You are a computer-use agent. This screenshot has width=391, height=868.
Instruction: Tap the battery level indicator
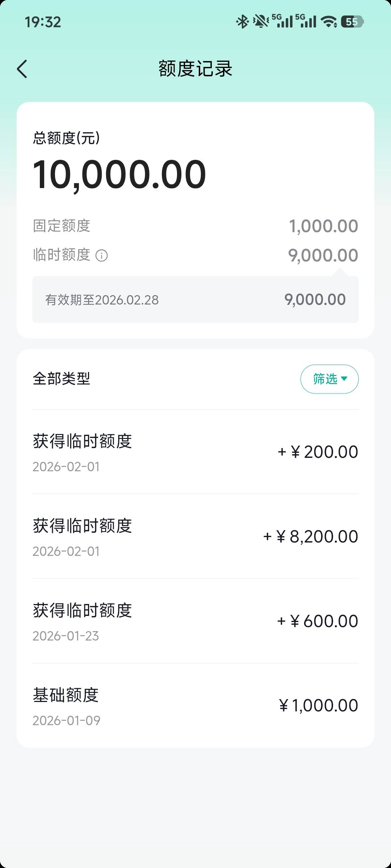pyautogui.click(x=352, y=22)
